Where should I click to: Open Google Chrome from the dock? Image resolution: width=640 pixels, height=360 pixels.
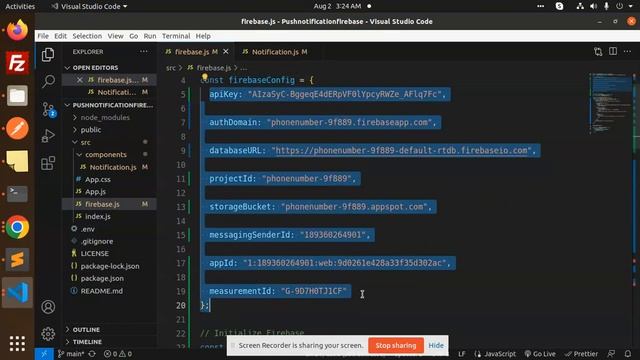point(17,227)
